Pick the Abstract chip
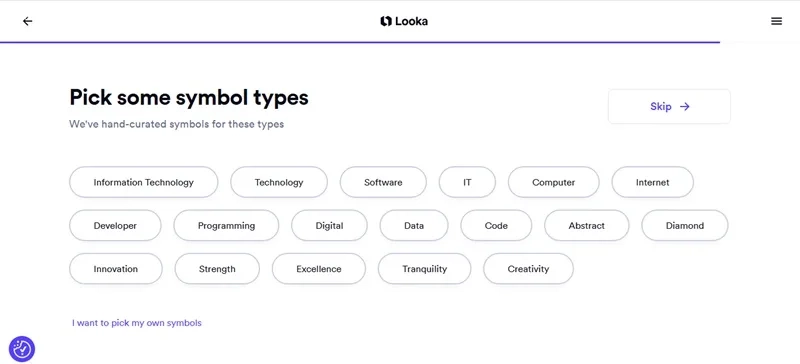The height and width of the screenshot is (364, 800). (586, 225)
